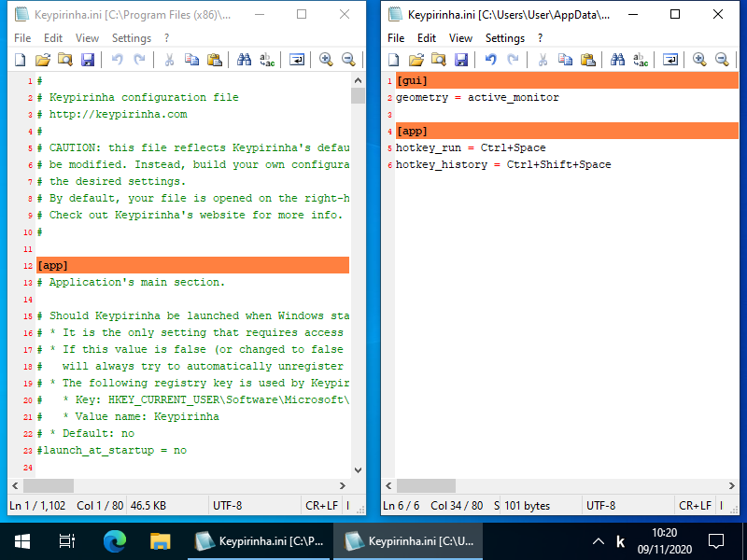The image size is (747, 560).
Task: Click Browse/find file icon in left window
Action: coord(65,60)
